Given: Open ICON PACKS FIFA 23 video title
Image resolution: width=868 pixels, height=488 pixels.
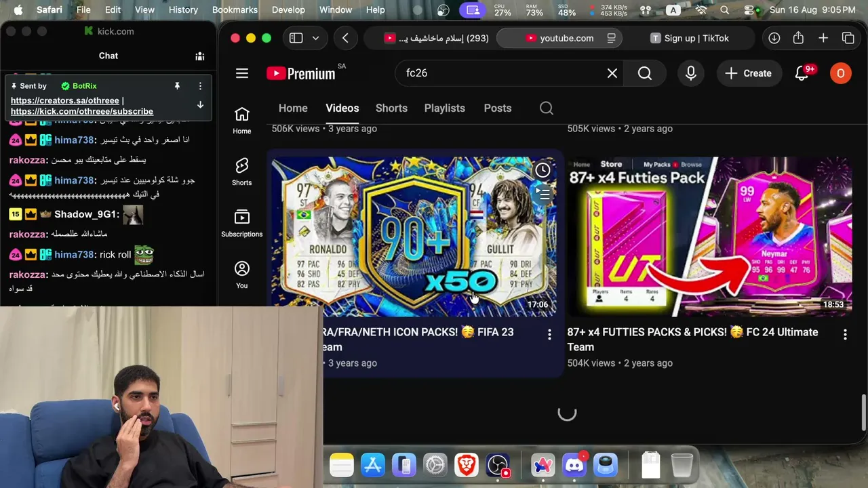Looking at the screenshot, I should coord(418,340).
